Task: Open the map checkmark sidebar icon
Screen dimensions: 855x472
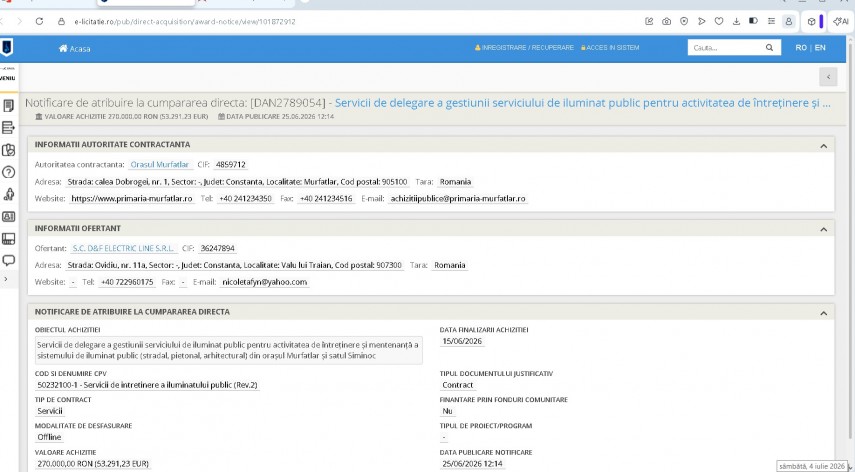Action: (x=8, y=150)
